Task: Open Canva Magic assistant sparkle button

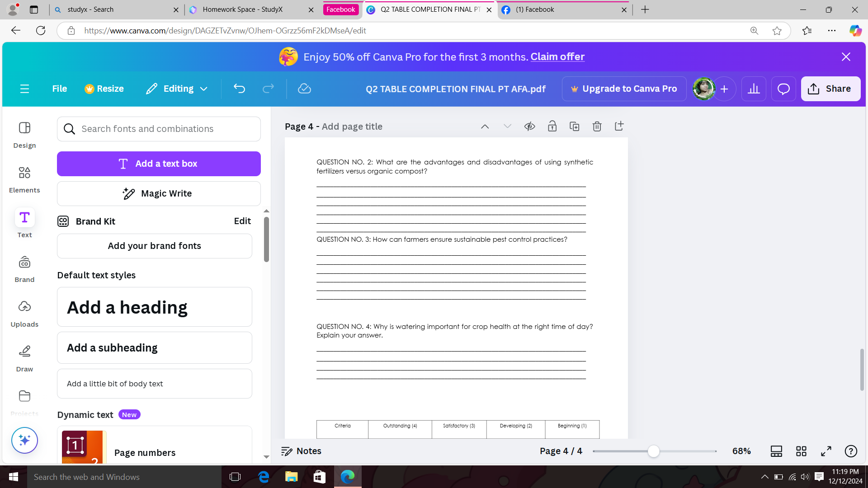Action: point(24,440)
